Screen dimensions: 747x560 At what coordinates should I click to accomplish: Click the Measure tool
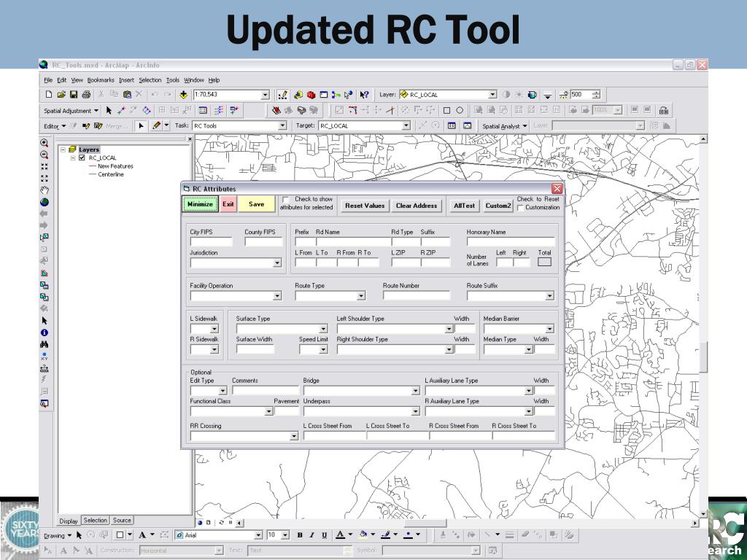(44, 368)
